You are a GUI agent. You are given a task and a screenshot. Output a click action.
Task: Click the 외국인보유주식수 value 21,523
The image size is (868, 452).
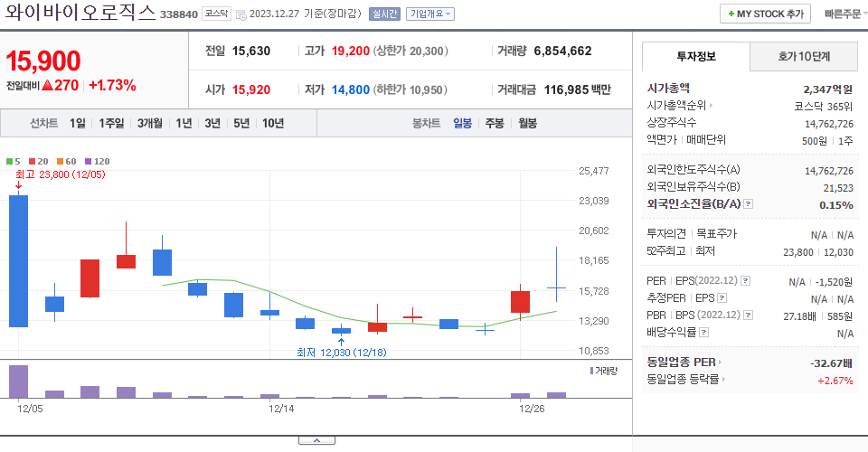point(838,188)
